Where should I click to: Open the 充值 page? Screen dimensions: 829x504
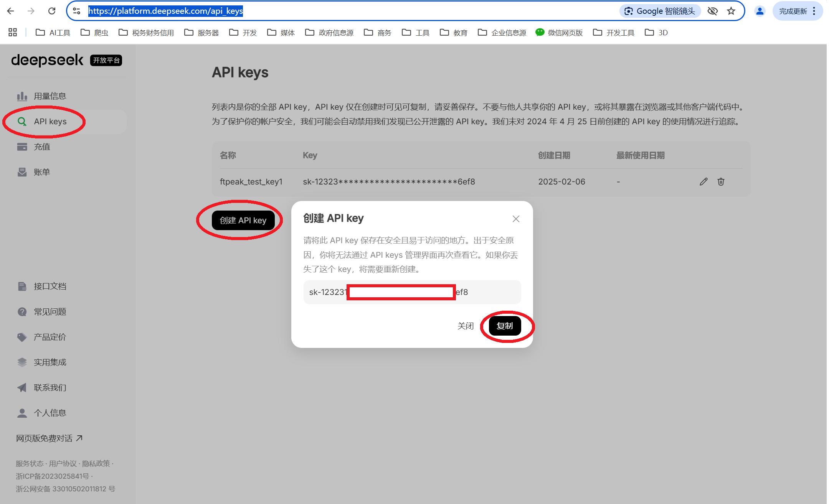[x=42, y=147]
